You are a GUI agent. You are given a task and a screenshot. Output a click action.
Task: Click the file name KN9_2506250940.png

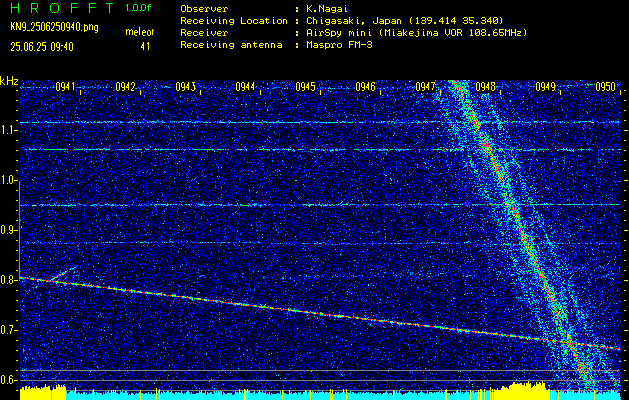(x=54, y=28)
